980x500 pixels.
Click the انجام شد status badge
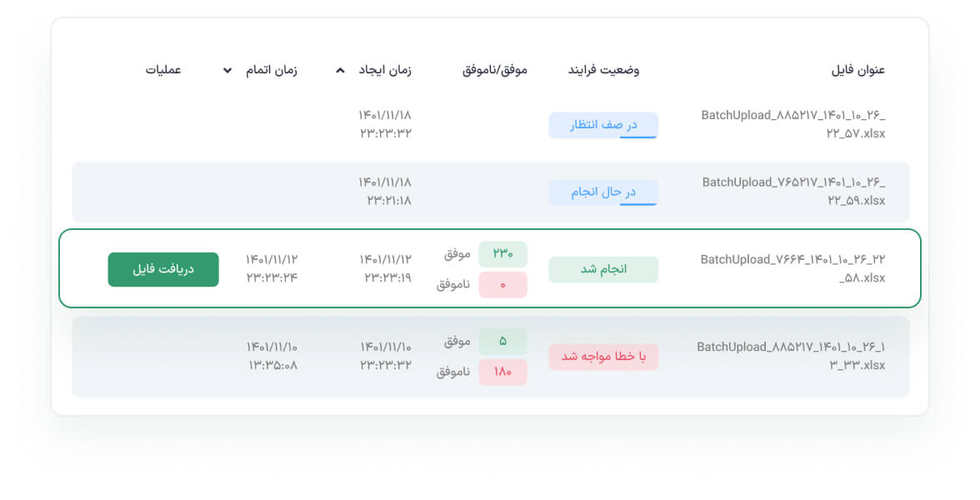click(603, 269)
